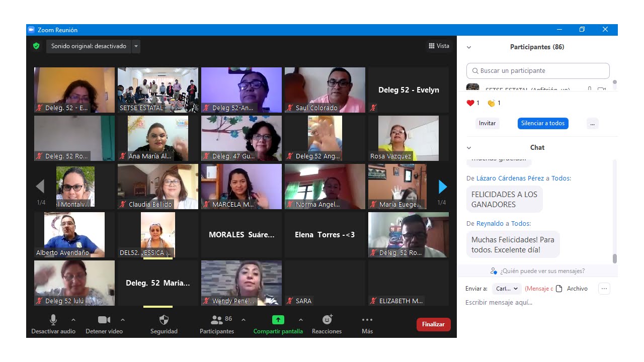The width and height of the screenshot is (644, 362).
Task: Click ¿Quién puede ver sus mensajes? link
Action: [x=542, y=271]
